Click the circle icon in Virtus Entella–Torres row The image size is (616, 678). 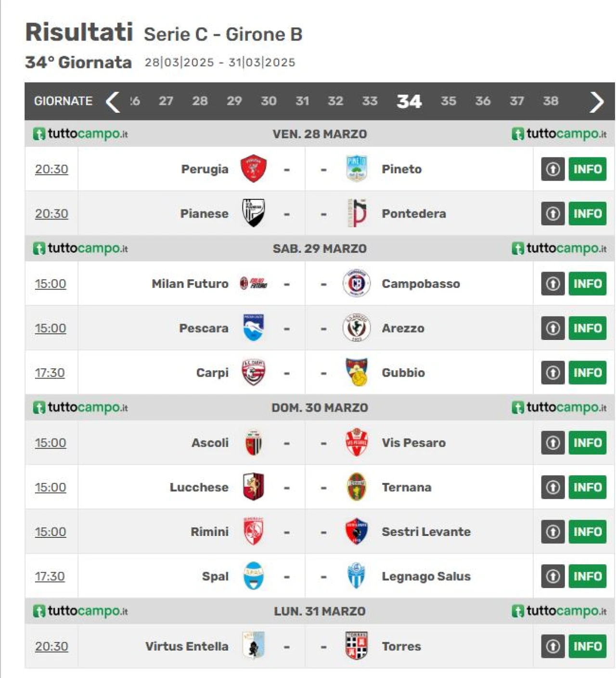(552, 646)
